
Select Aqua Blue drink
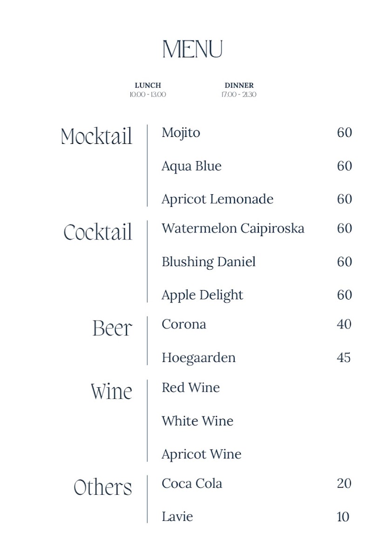point(191,166)
